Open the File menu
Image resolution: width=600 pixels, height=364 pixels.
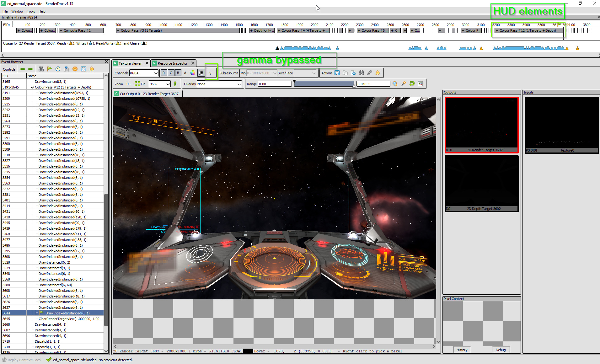[x=5, y=11]
